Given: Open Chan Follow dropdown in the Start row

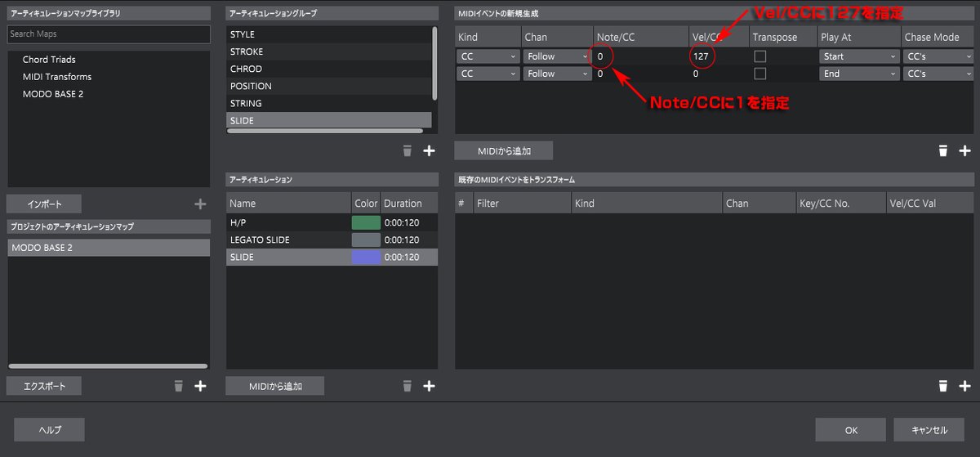Looking at the screenshot, I should point(558,56).
